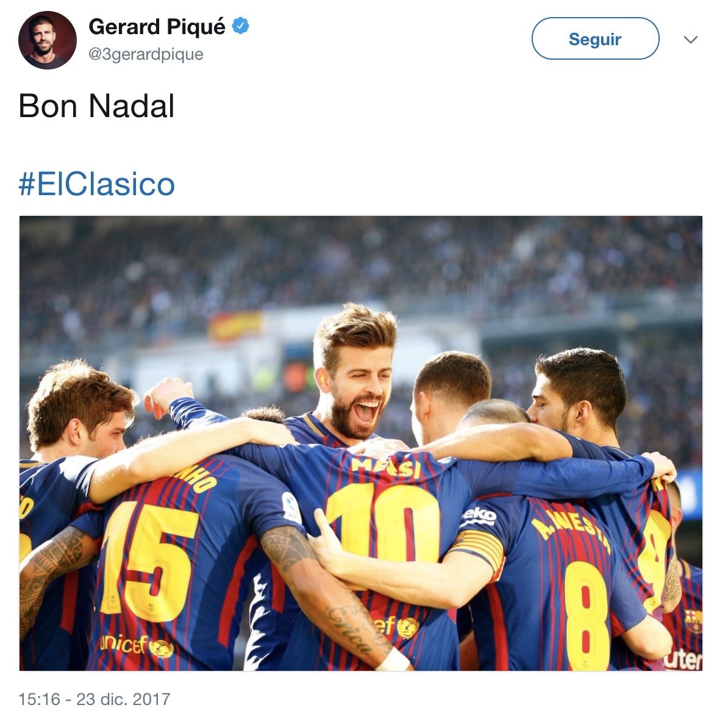Open the attached celebration photo

pos(364,445)
